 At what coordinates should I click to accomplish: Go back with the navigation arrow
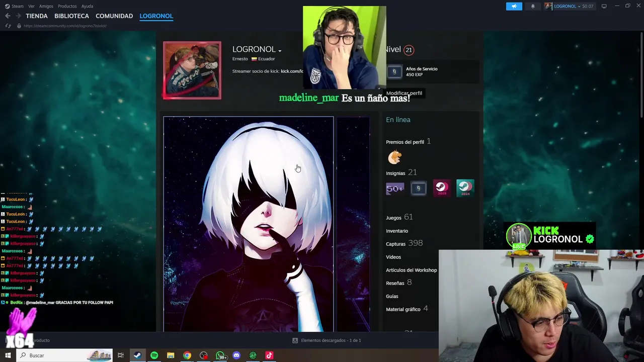click(x=8, y=16)
